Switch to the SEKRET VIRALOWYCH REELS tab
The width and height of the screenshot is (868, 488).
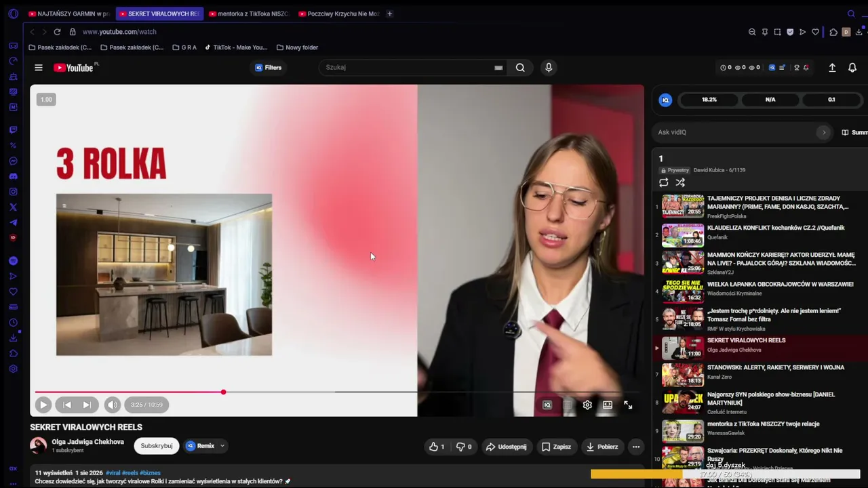click(x=159, y=14)
